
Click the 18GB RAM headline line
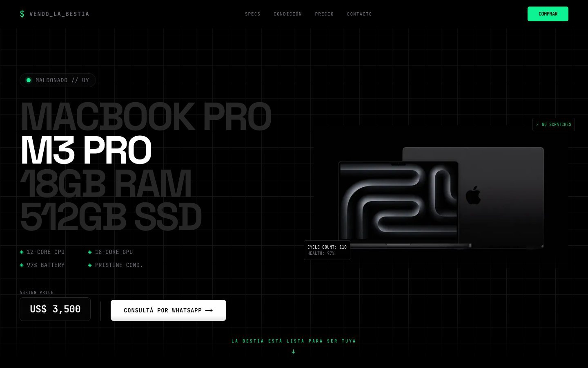coord(106,184)
